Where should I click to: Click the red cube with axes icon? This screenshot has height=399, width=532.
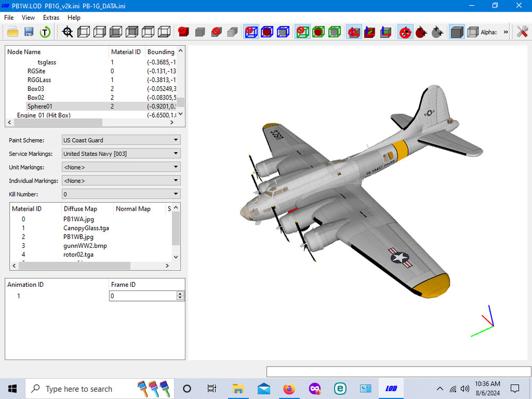pos(370,32)
